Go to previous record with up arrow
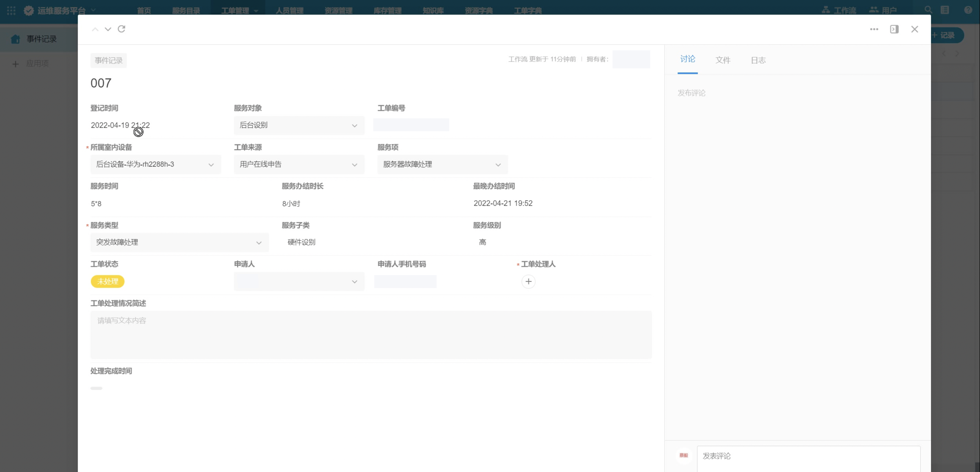980x472 pixels. [95, 29]
